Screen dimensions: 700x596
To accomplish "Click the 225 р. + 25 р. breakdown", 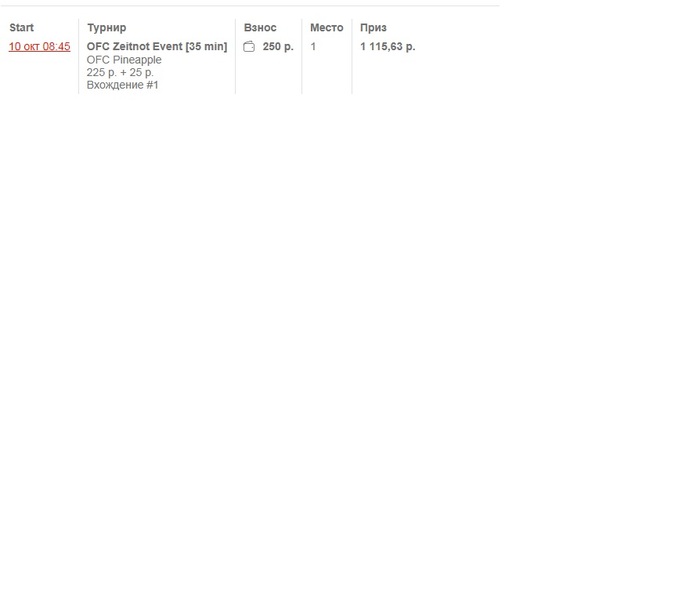I will click(x=120, y=72).
